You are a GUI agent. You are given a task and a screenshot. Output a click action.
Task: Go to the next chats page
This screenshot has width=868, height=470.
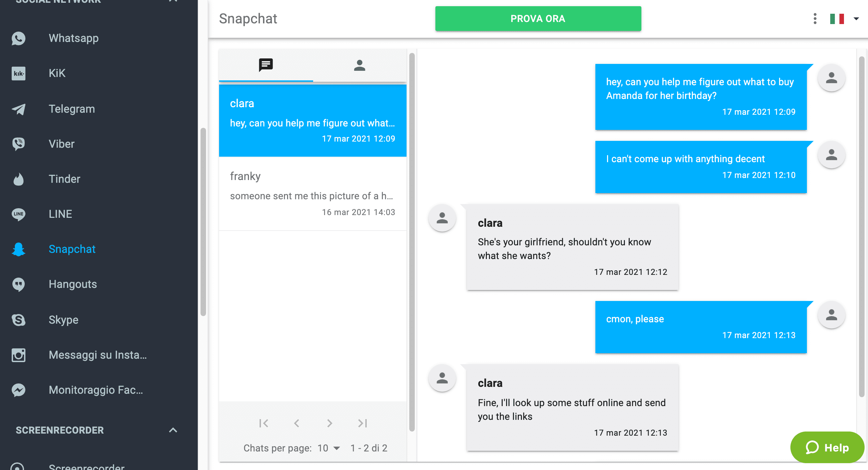(x=329, y=423)
